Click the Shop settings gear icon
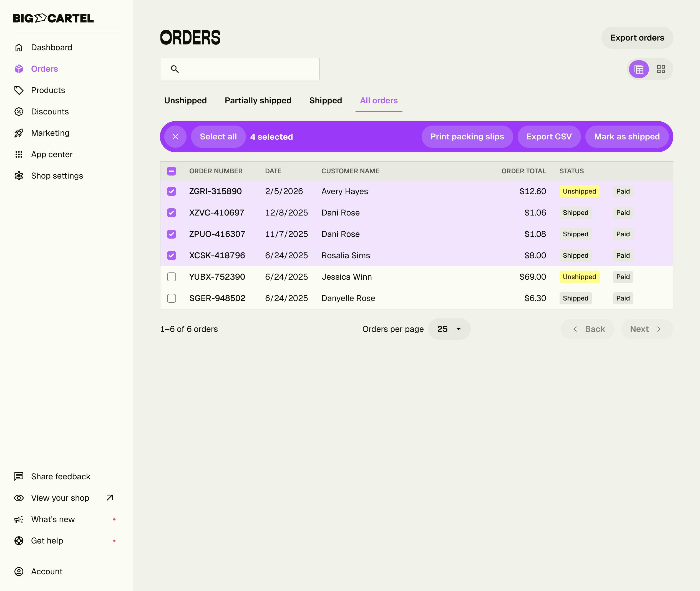 click(x=19, y=176)
